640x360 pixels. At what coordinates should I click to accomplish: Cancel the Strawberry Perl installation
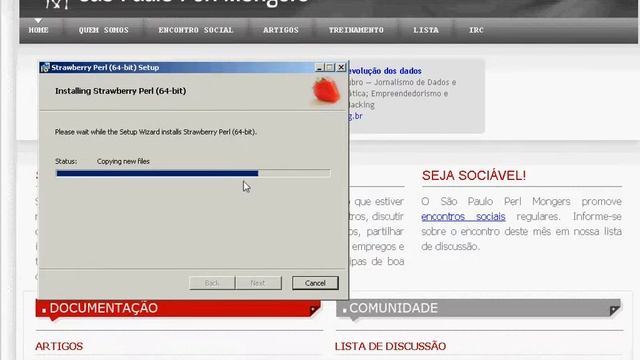pos(315,283)
